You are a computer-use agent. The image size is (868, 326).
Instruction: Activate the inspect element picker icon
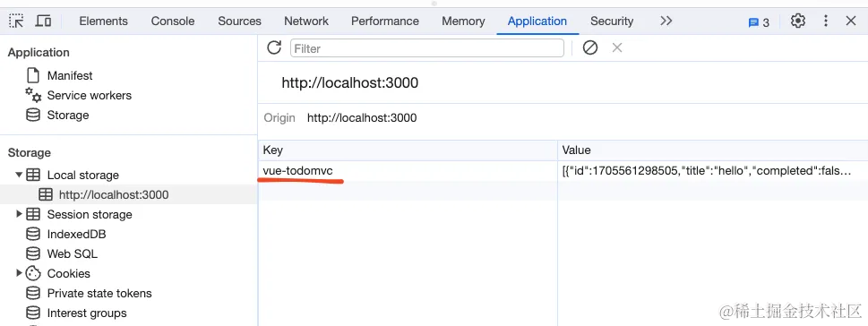point(17,21)
